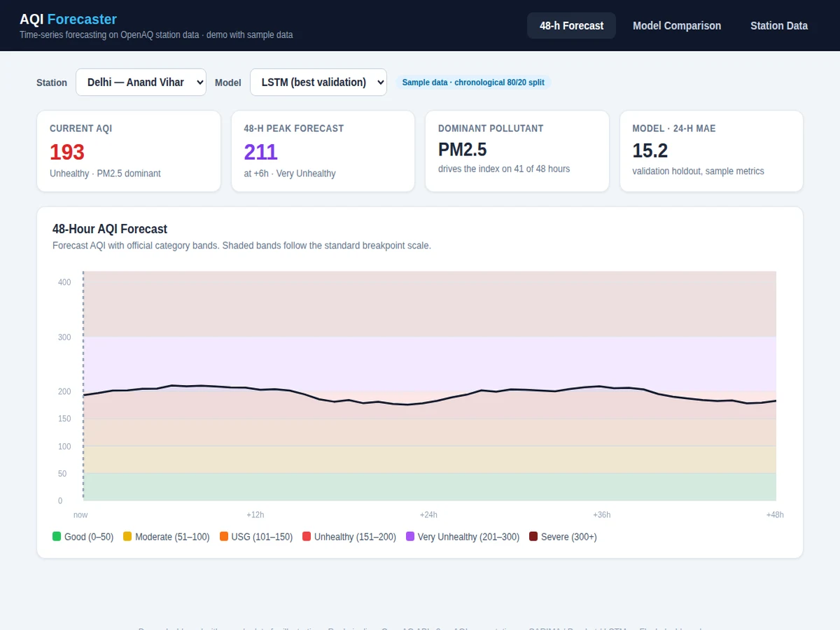Select the Model 24-H MAE card
The height and width of the screenshot is (630, 840).
[x=711, y=150]
